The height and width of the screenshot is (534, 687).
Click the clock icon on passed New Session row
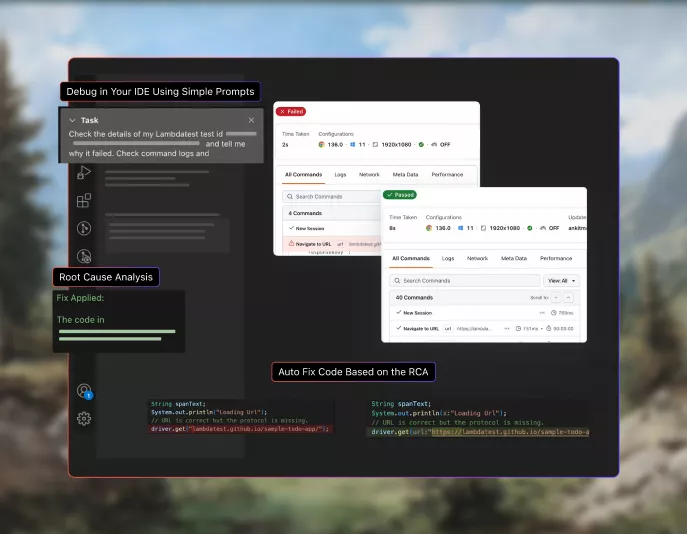tap(553, 313)
